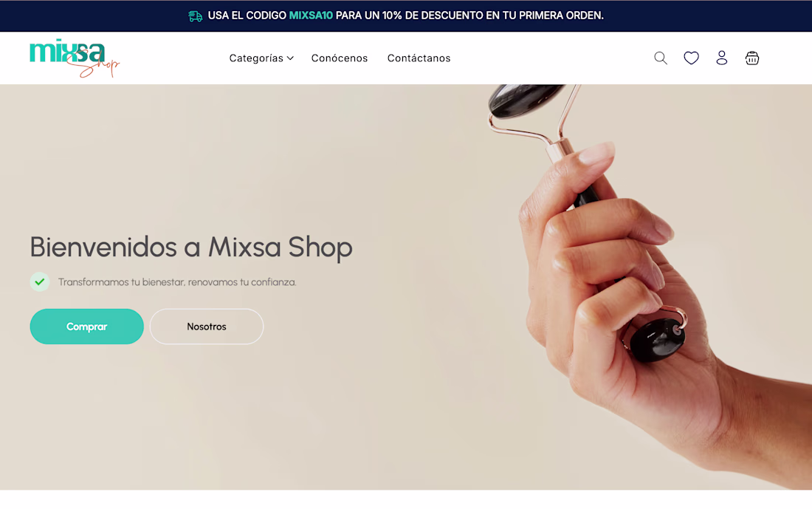The width and height of the screenshot is (812, 509).
Task: Click the black jade roller head
Action: pos(524,98)
